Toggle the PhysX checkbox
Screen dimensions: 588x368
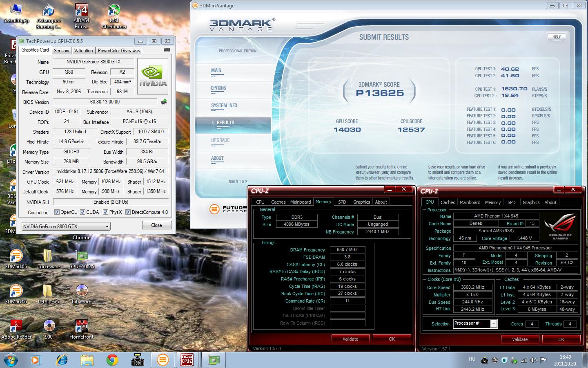pyautogui.click(x=106, y=212)
